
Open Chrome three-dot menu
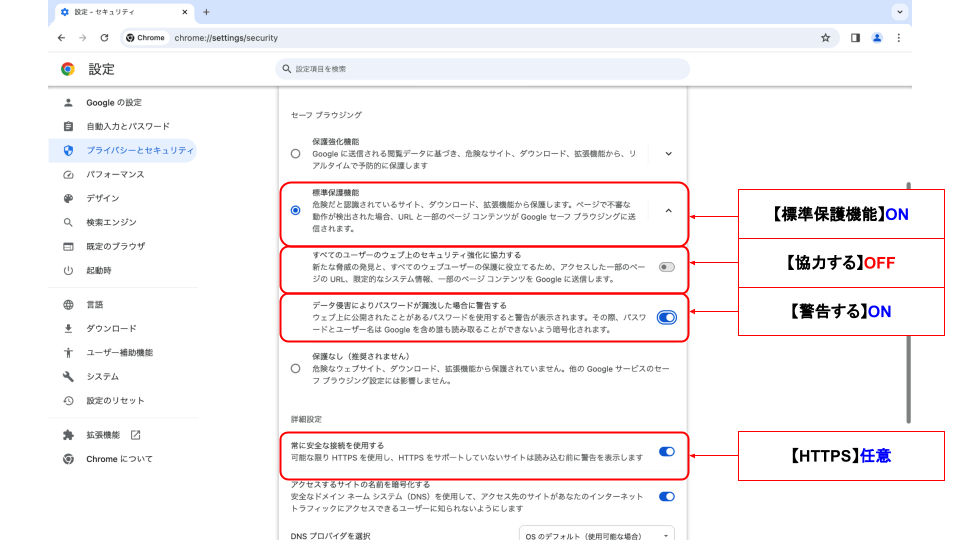899,38
